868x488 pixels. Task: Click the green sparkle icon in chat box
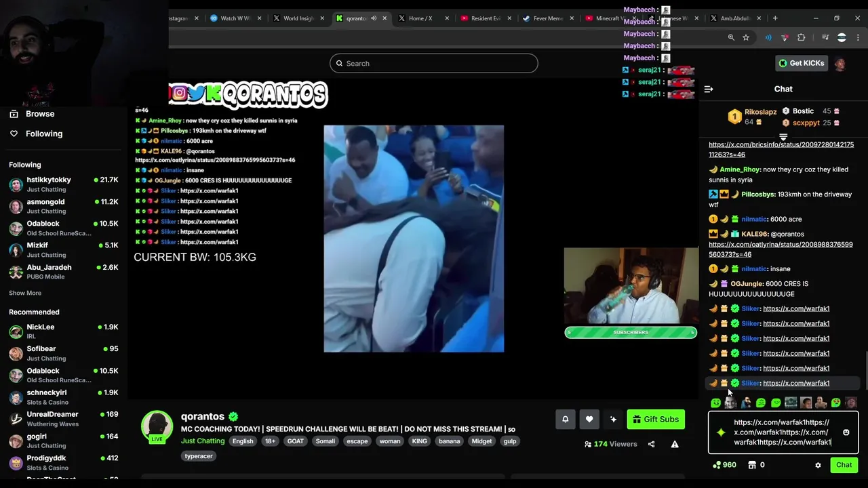click(721, 432)
